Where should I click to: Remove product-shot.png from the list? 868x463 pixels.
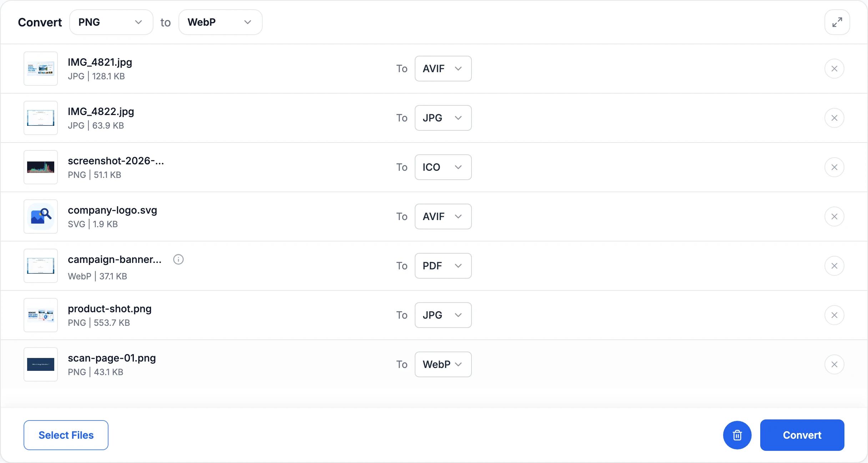tap(834, 315)
